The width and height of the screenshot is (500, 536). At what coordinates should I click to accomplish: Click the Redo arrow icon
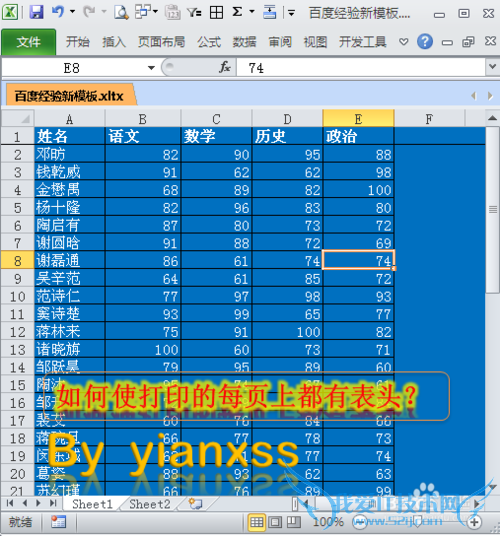tap(89, 12)
